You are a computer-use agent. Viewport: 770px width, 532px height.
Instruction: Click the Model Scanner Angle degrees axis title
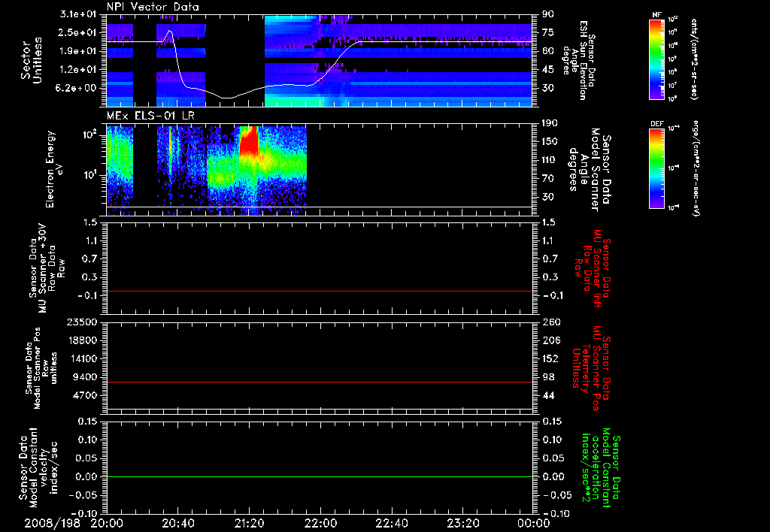(590, 170)
